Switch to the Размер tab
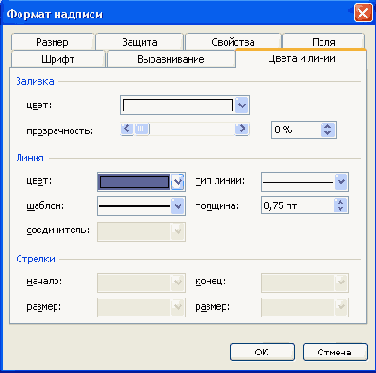 (x=52, y=42)
